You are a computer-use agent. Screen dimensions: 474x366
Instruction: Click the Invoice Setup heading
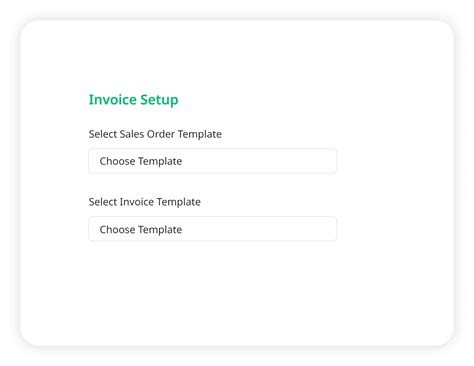(x=133, y=100)
